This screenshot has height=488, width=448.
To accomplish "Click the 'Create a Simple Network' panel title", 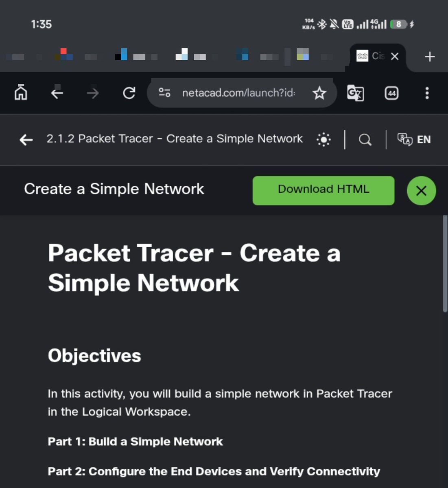I will click(114, 189).
